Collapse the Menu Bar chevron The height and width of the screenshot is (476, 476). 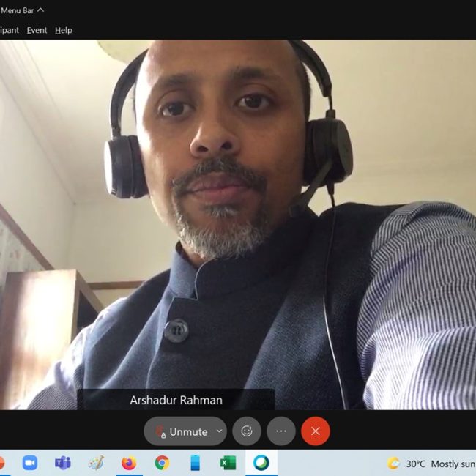point(40,10)
